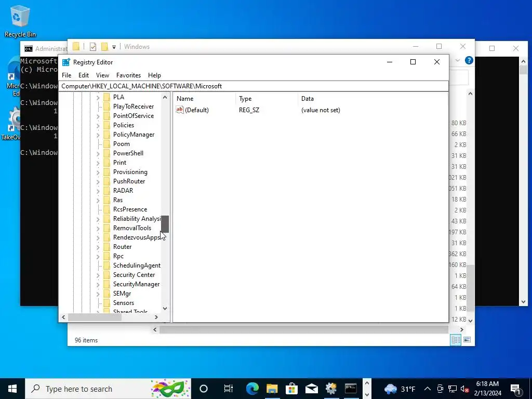Image resolution: width=532 pixels, height=399 pixels.
Task: Expand the Print registry key
Action: coord(98,163)
